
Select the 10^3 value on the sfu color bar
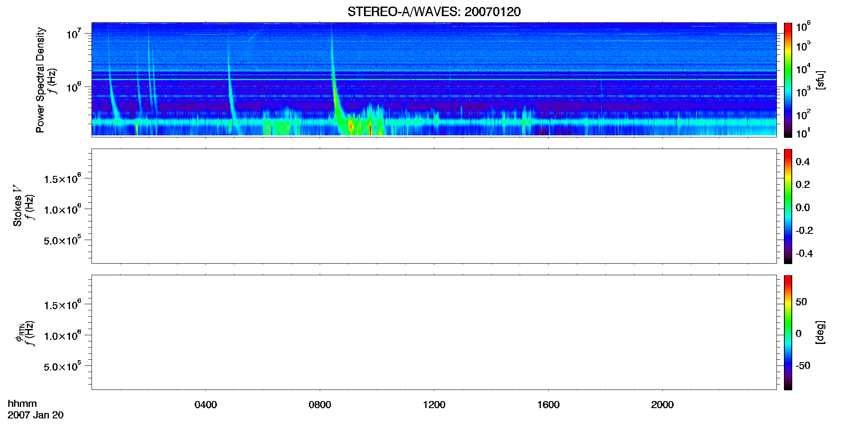[803, 91]
